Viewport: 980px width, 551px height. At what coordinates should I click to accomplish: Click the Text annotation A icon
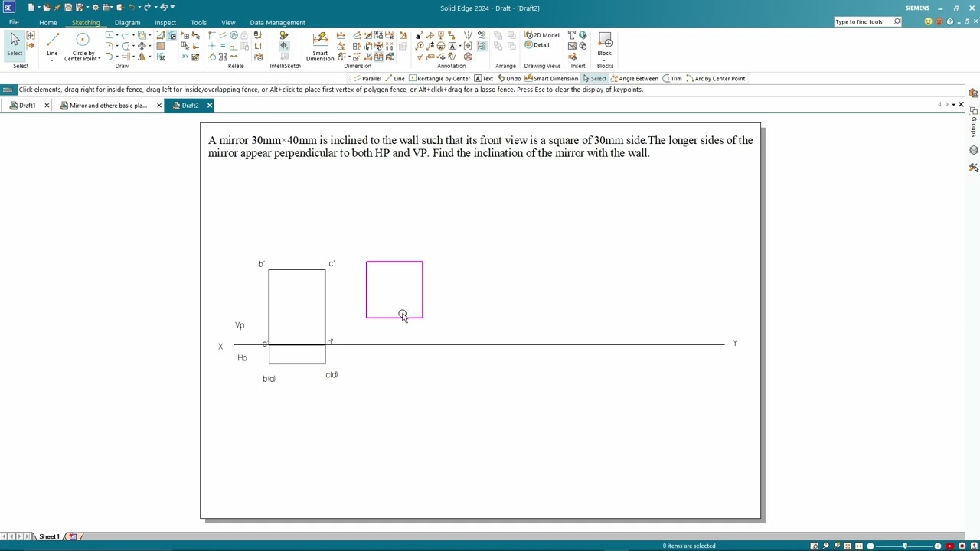452,46
